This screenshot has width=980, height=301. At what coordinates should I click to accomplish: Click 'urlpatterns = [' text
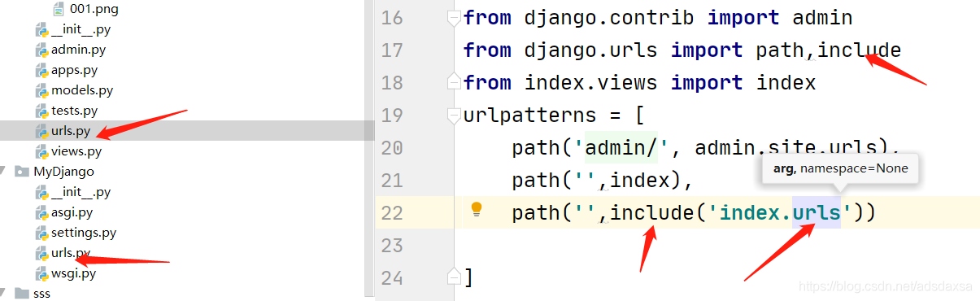pyautogui.click(x=554, y=116)
